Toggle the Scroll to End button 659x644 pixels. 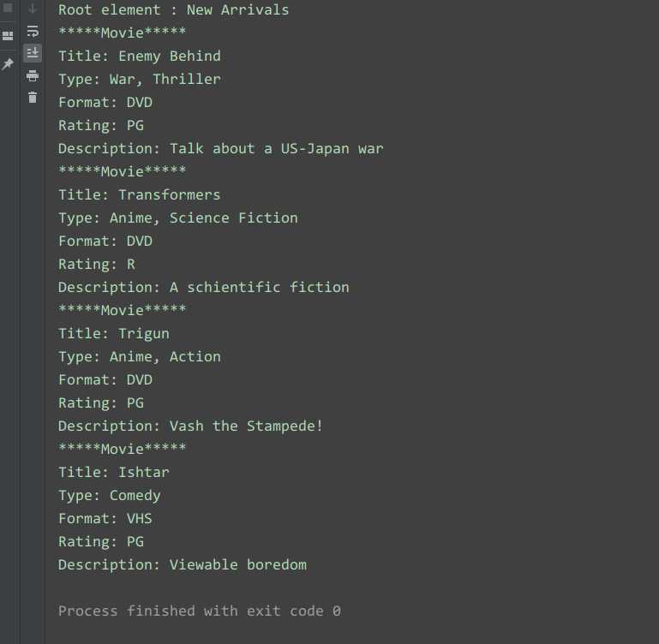(x=33, y=53)
